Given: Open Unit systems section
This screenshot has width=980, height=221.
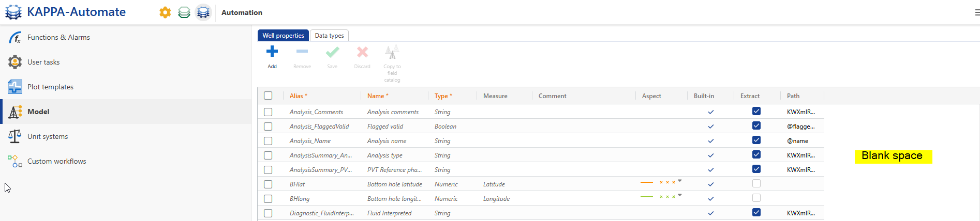Looking at the screenshot, I should (x=126, y=136).
